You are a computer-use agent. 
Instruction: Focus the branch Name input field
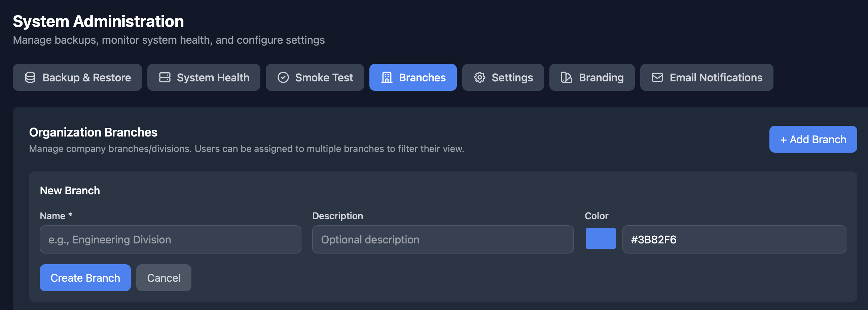(171, 239)
